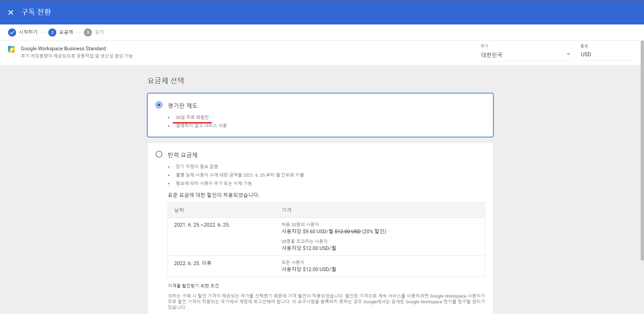
Task: Click the 2021. 6. 25.~2022. 6. 25. date cell
Action: pyautogui.click(x=202, y=225)
